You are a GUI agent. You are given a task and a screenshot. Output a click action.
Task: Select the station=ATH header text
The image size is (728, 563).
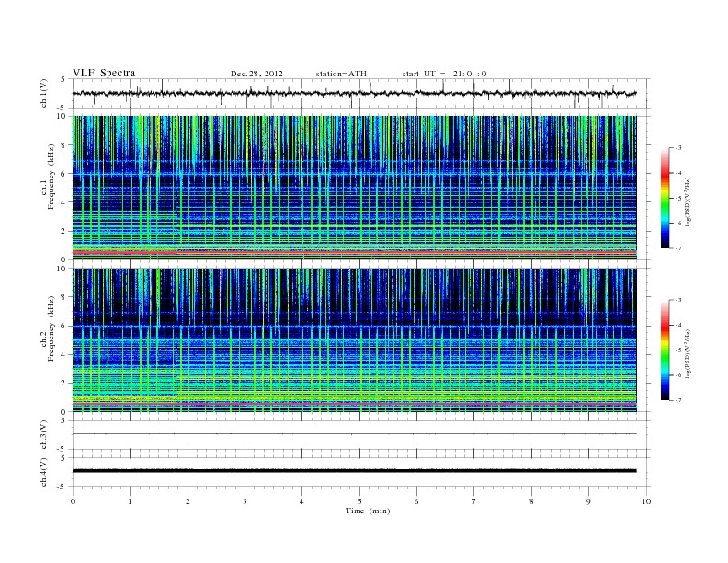[x=341, y=74]
